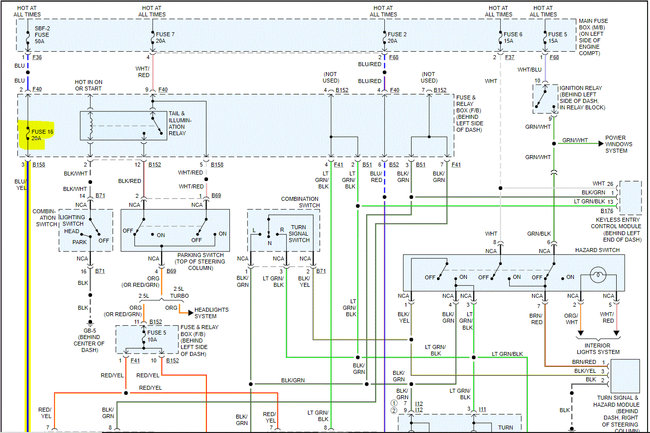Click the B176 connector label
The image size is (650, 433).
(606, 211)
